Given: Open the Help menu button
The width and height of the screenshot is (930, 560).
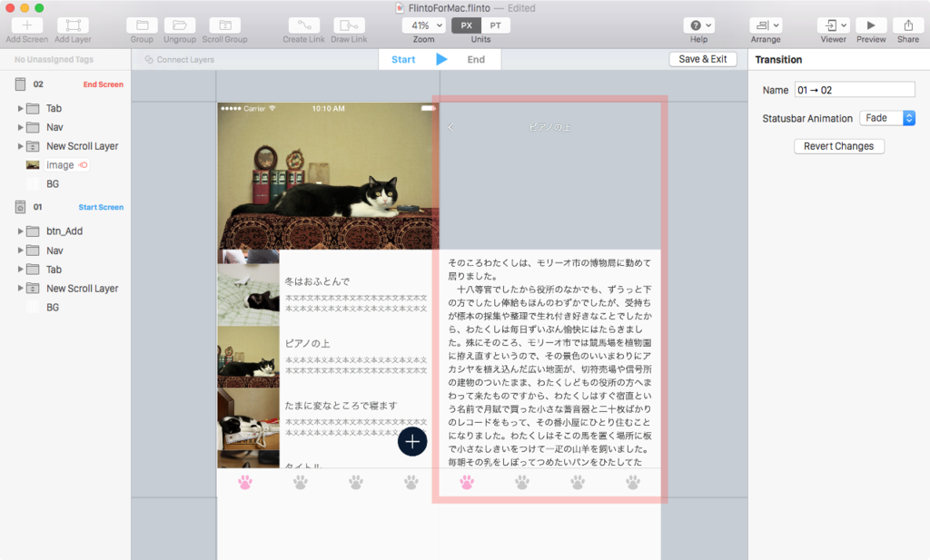Looking at the screenshot, I should click(698, 25).
